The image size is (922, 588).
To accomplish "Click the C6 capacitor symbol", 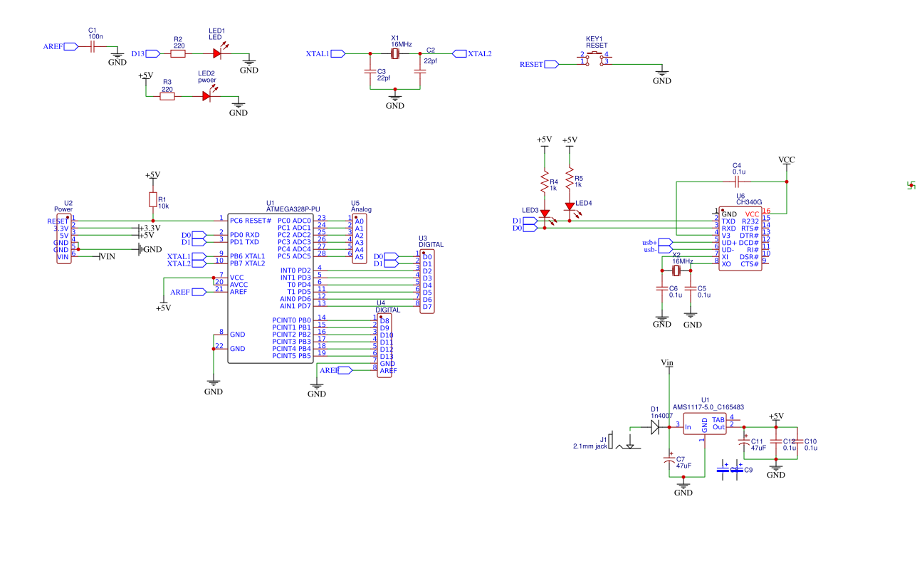I will coord(662,289).
